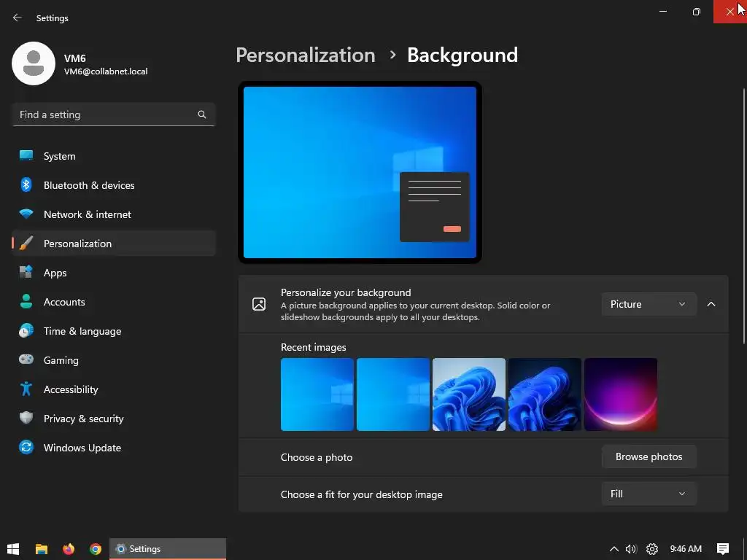Click the picture icon beside Personalize your background
The height and width of the screenshot is (560, 747).
pos(259,304)
